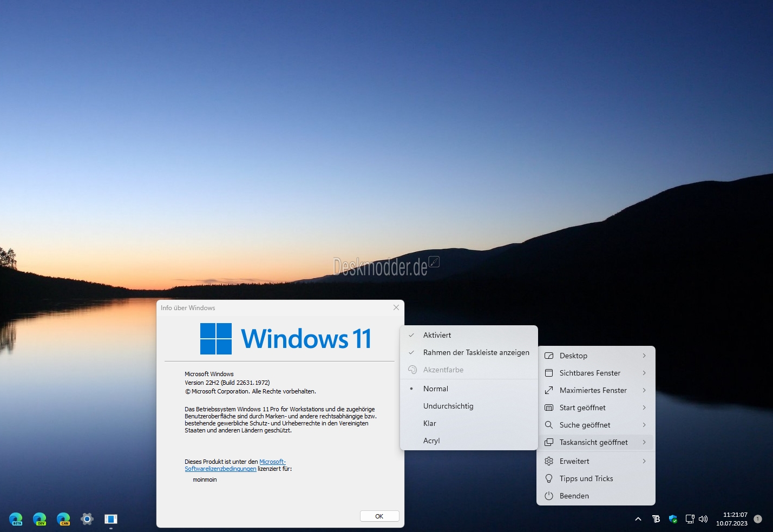Open Edge Canary from the taskbar
Viewport: 773px width, 532px height.
click(x=63, y=519)
